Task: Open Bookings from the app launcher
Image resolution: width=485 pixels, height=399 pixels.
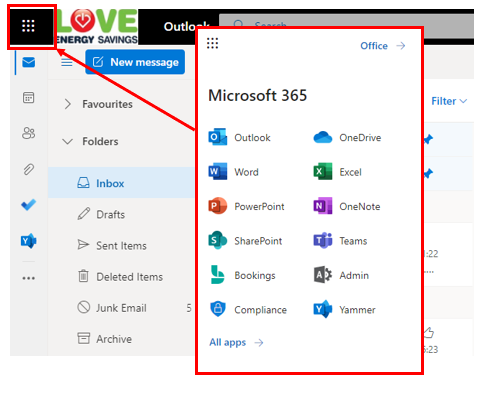Action: click(242, 275)
